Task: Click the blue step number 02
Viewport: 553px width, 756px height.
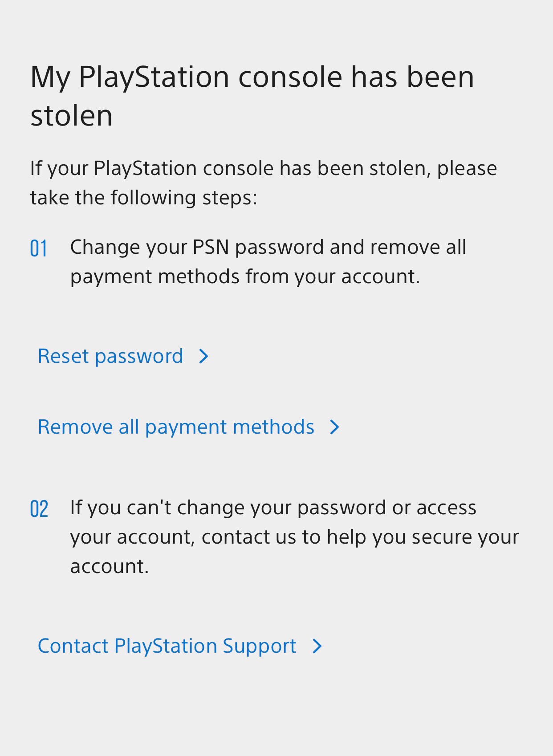Action: tap(39, 509)
